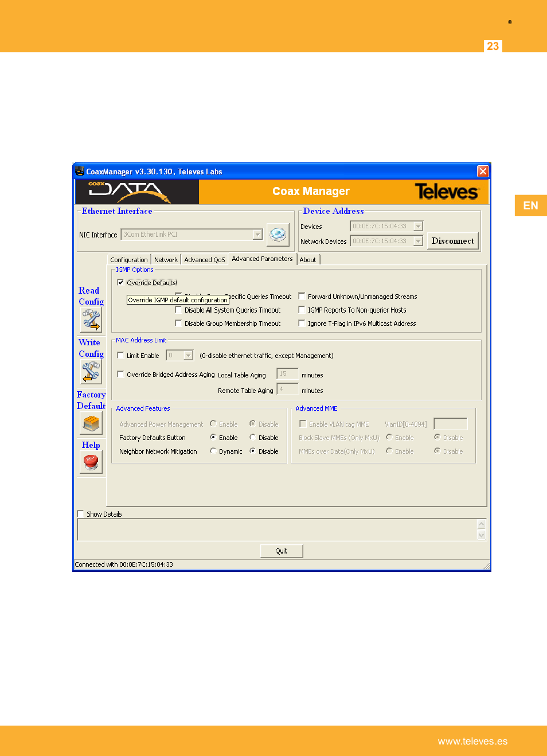Select Enable for MMEs over Data

[x=389, y=451]
